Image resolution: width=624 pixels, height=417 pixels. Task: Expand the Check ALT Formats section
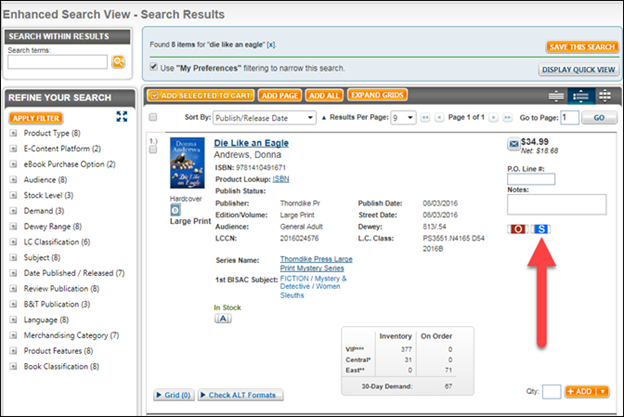tap(240, 396)
